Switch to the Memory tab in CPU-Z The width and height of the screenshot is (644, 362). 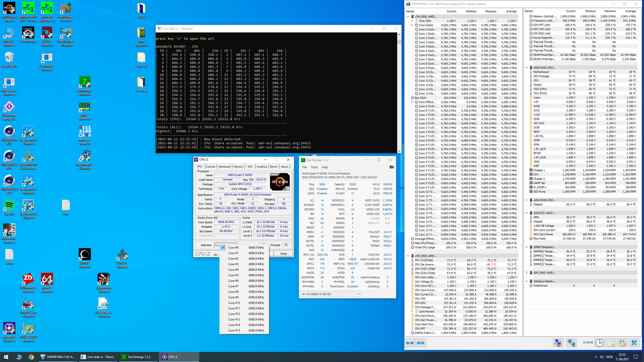[238, 166]
